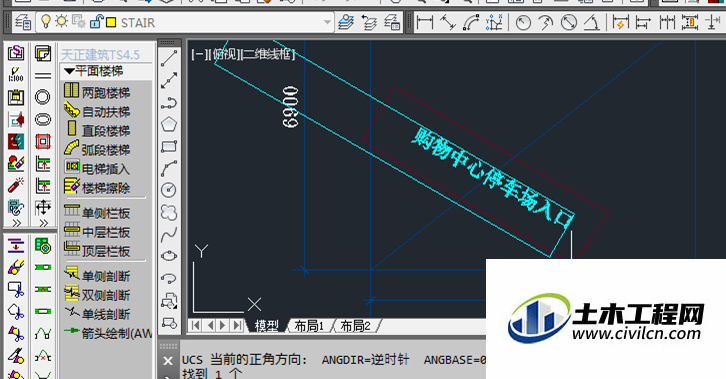Image resolution: width=726 pixels, height=379 pixels.
Task: Click the Layer Previous icon
Action: [369, 22]
